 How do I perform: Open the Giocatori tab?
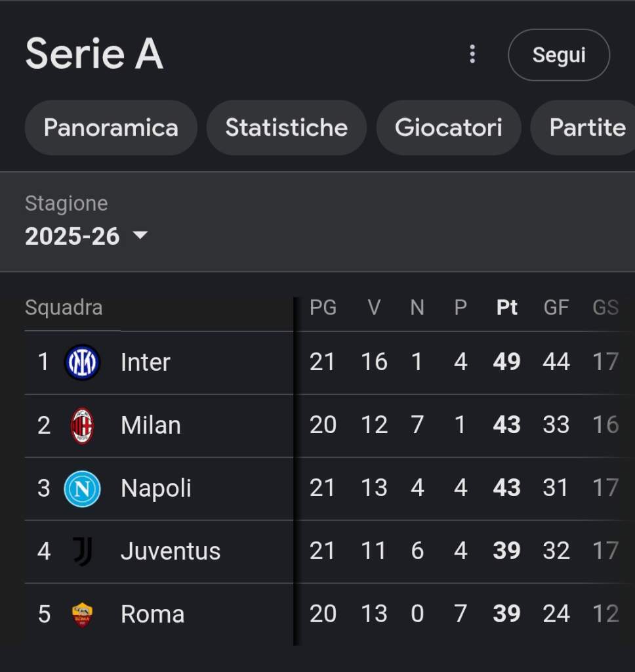pos(449,127)
